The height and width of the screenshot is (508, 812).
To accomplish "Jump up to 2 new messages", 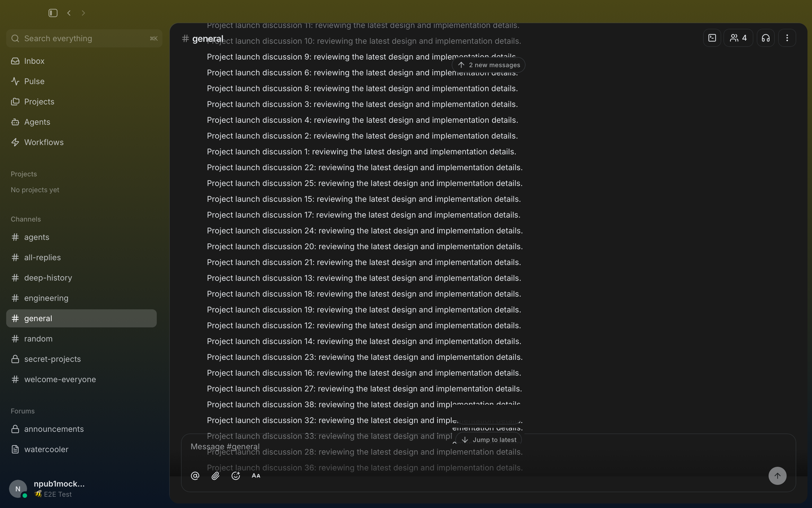I will tap(489, 65).
